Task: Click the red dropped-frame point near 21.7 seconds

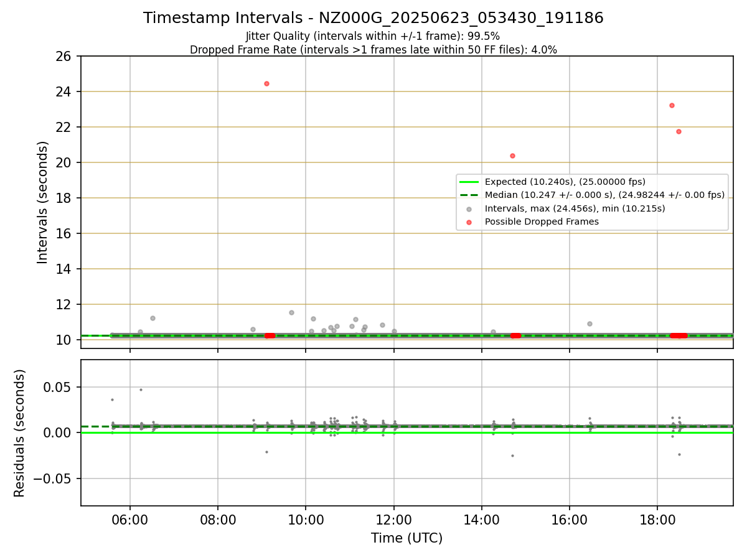Action: [679, 131]
